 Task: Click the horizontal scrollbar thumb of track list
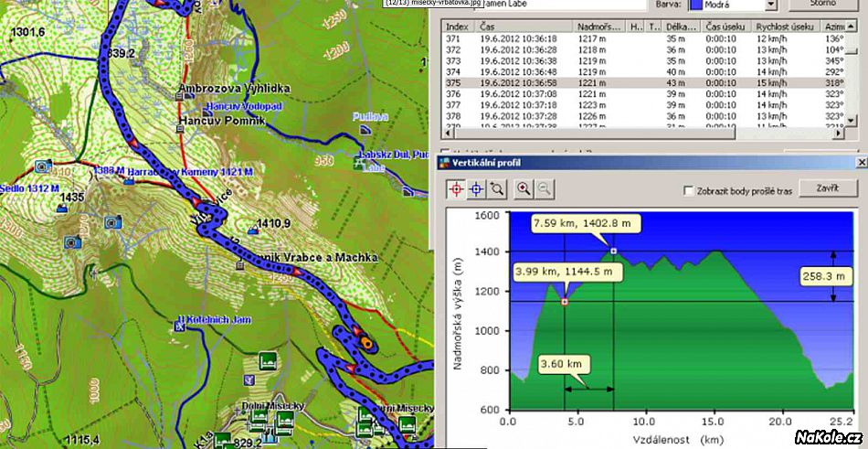coord(593,133)
